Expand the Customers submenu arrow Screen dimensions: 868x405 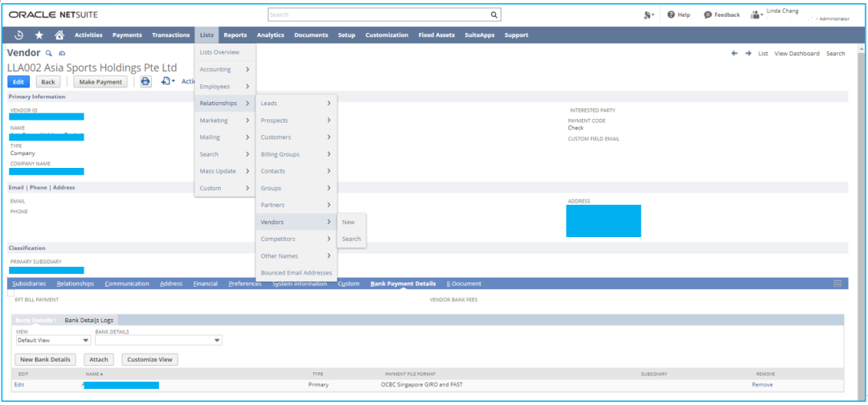(x=328, y=137)
